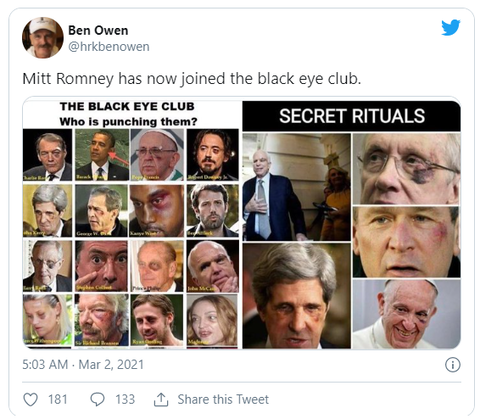Click the Who is punching them? subtitle
This screenshot has height=419, width=480.
[x=128, y=122]
